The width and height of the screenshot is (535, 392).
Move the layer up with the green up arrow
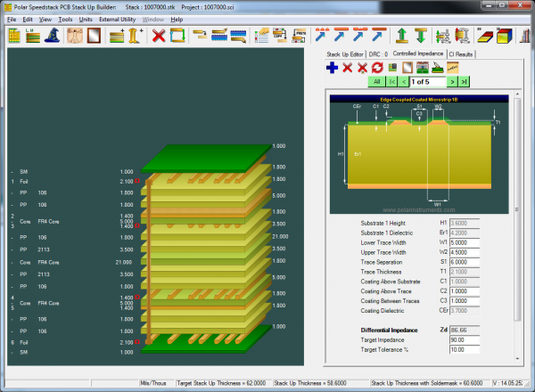click(x=402, y=36)
